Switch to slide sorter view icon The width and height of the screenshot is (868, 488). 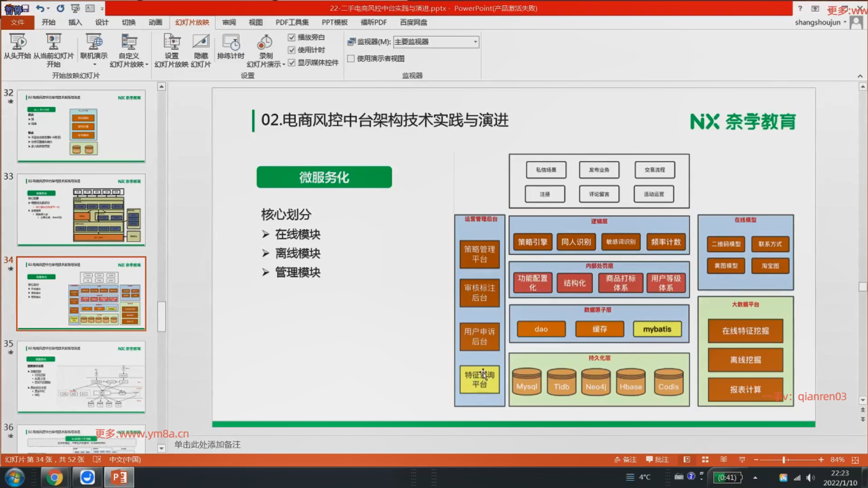[x=705, y=460]
